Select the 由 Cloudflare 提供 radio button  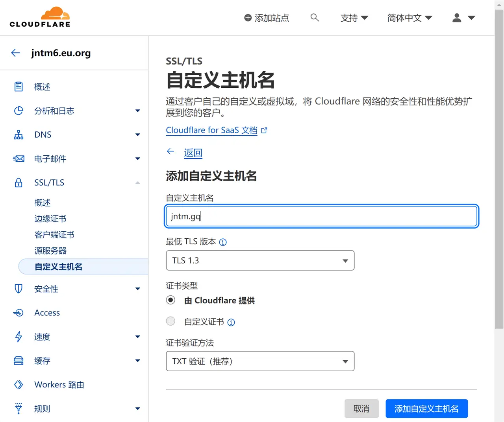pos(170,300)
